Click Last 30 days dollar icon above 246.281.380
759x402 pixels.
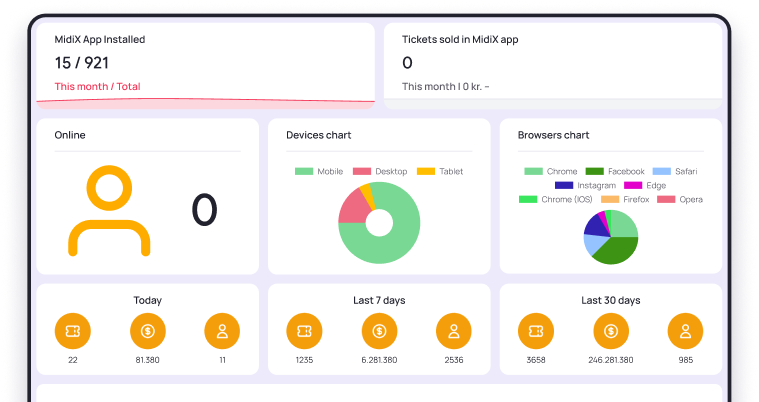(611, 331)
